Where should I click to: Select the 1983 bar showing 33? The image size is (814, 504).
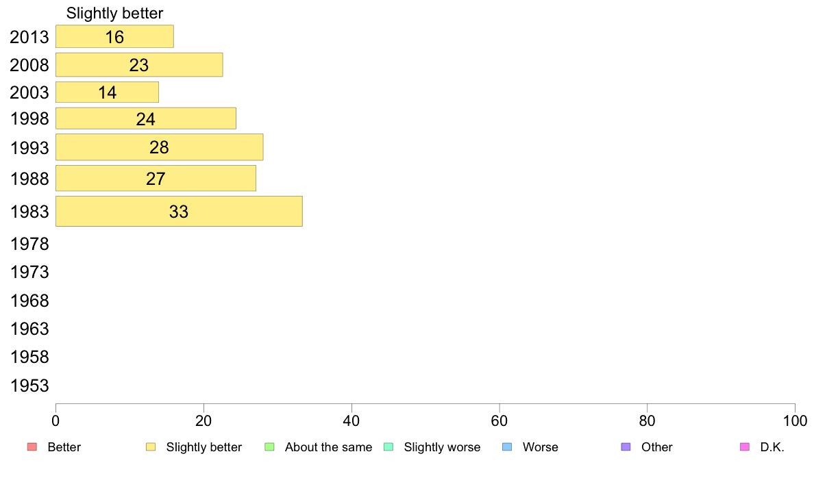(179, 211)
